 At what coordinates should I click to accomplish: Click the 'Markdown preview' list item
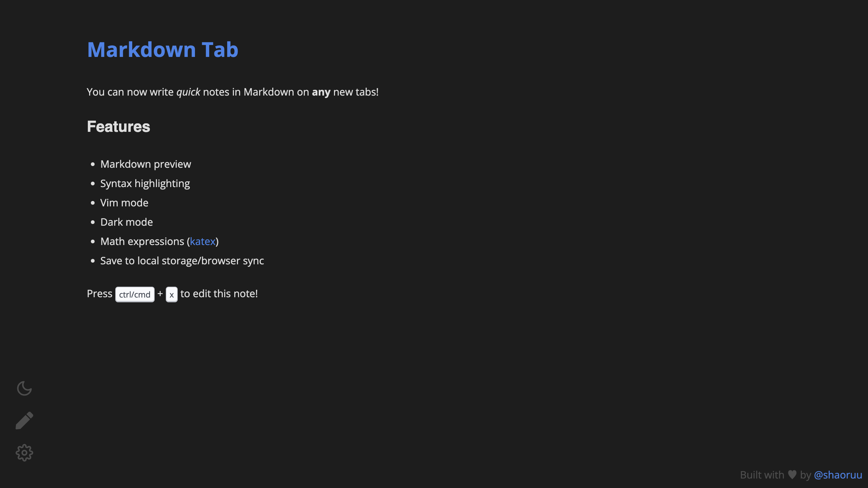click(145, 164)
